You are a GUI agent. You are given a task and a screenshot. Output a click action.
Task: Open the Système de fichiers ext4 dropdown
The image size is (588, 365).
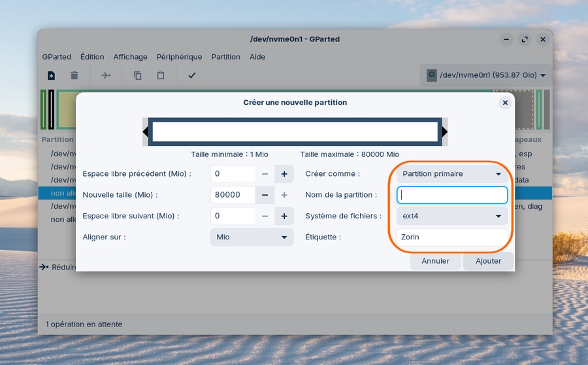(452, 216)
